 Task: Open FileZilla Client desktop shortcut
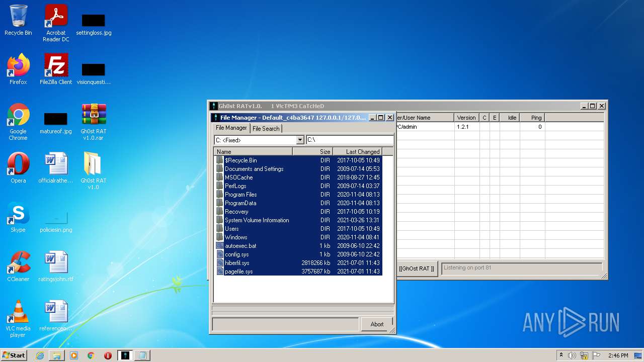point(56,69)
